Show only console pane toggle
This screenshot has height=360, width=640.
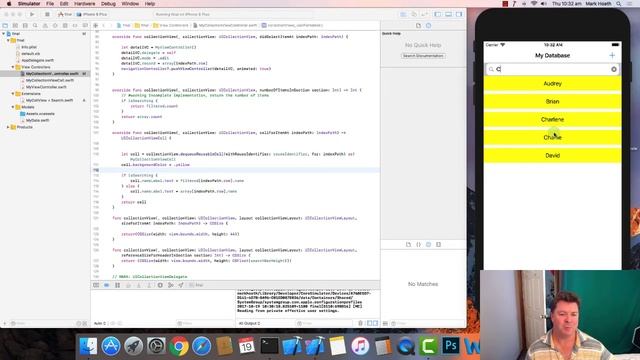[376, 323]
